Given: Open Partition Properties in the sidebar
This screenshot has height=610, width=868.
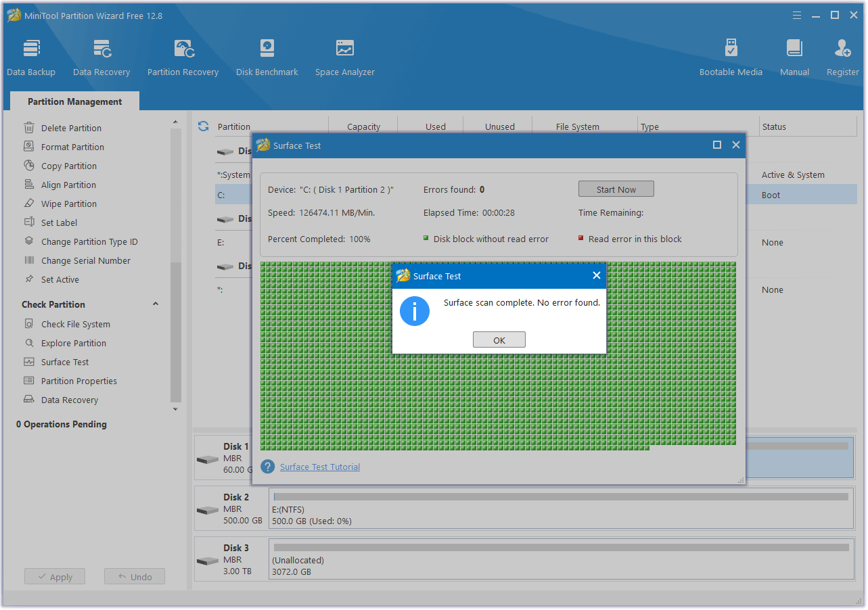Looking at the screenshot, I should pos(78,381).
